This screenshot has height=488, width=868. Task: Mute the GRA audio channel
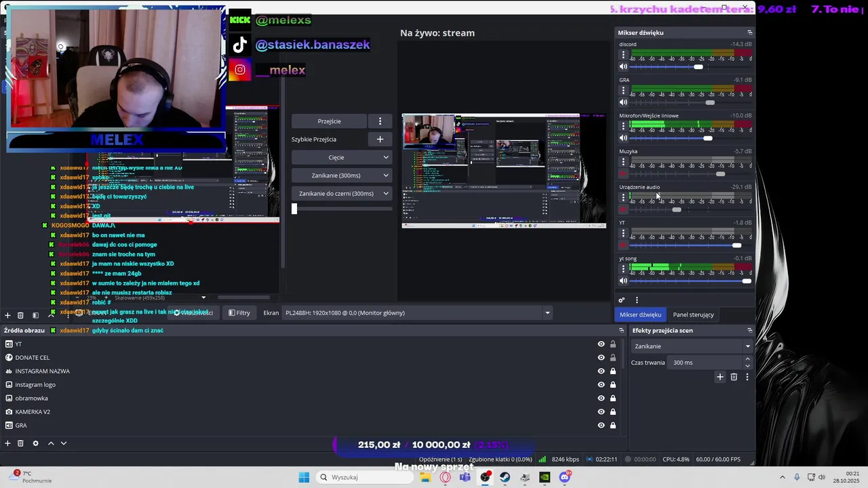623,102
